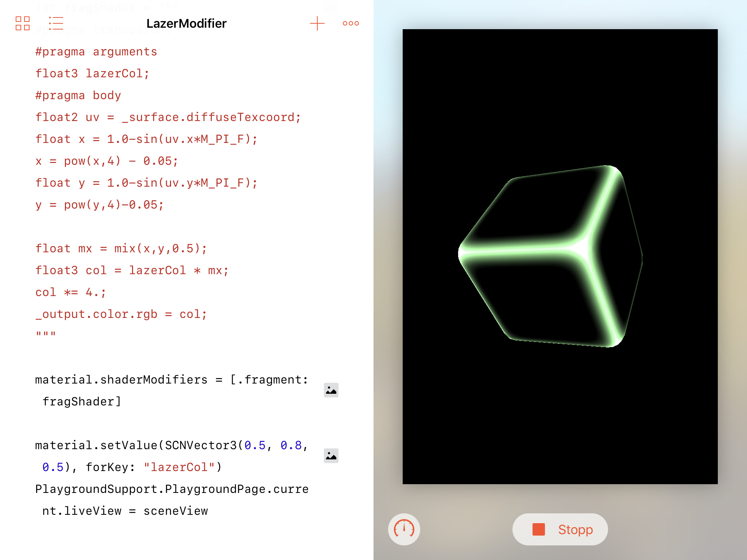Image resolution: width=747 pixels, height=560 pixels.
Task: Select the rendered glowing cube live view
Action: click(560, 257)
